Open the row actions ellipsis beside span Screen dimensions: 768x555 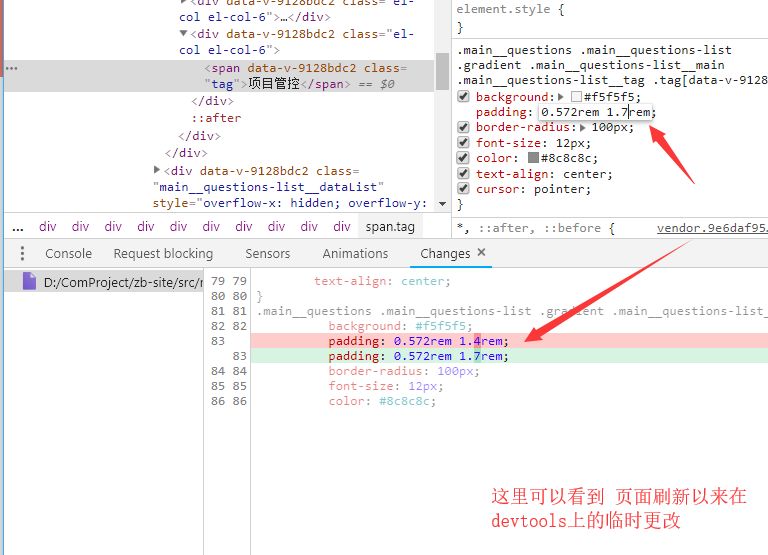coord(12,68)
